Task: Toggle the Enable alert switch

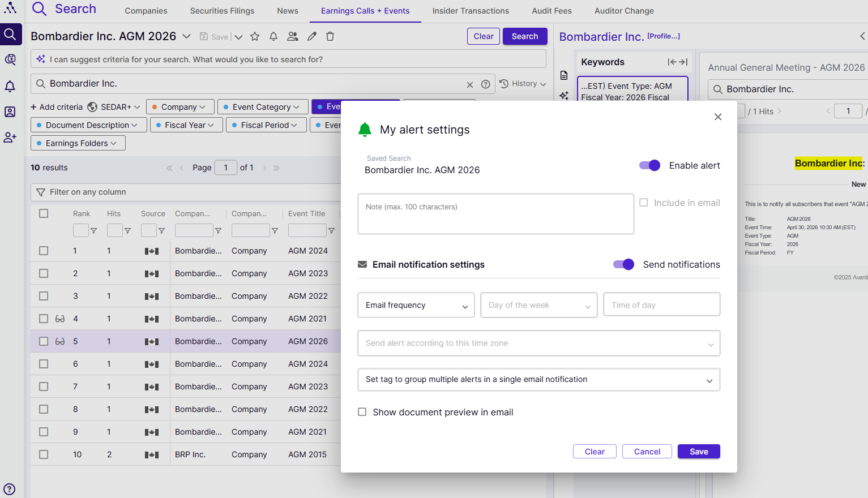Action: pyautogui.click(x=649, y=165)
